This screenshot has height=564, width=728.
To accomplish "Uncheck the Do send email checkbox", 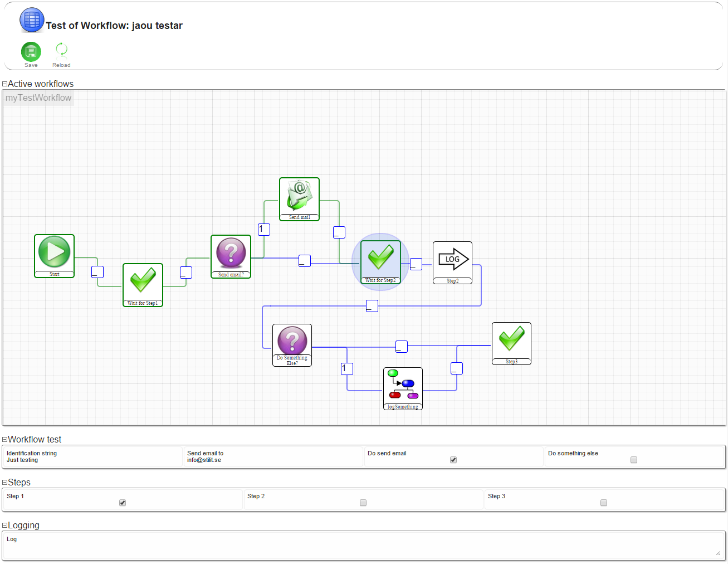I will [453, 460].
